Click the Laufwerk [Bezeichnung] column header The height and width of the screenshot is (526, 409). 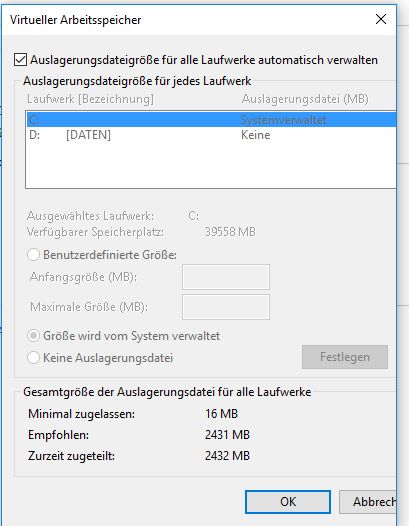[x=90, y=99]
